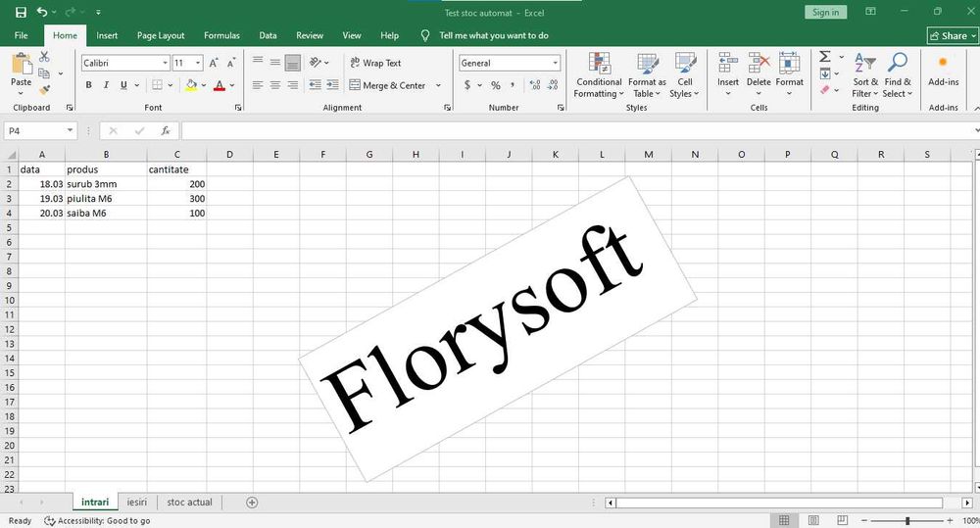Toggle Underline formatting
This screenshot has width=980, height=528.
123,85
